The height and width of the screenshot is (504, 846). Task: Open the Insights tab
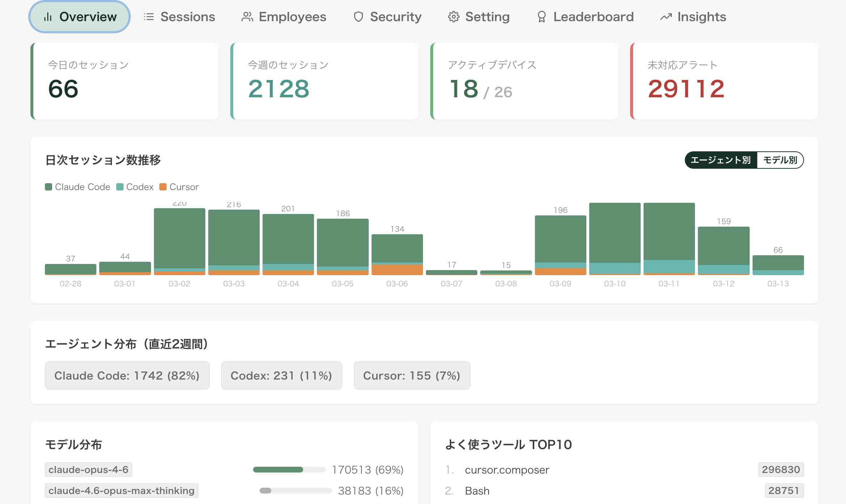pos(692,17)
